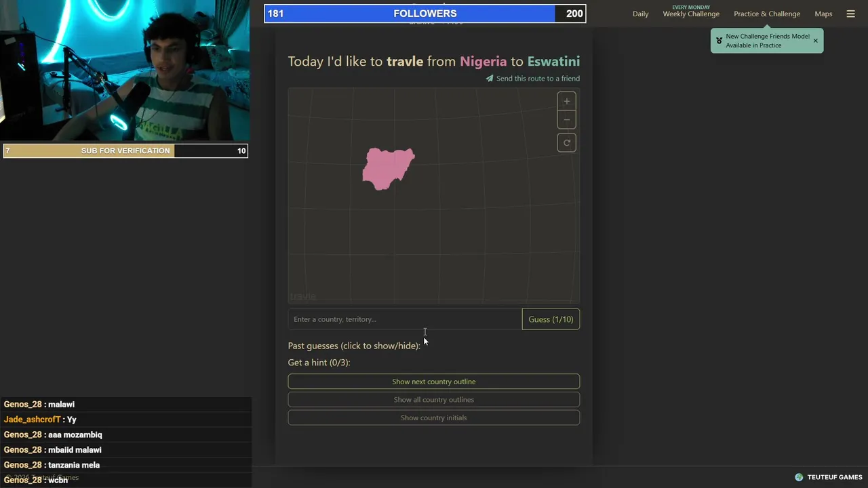The height and width of the screenshot is (488, 868).
Task: Click the follower count 181
Action: (x=275, y=14)
